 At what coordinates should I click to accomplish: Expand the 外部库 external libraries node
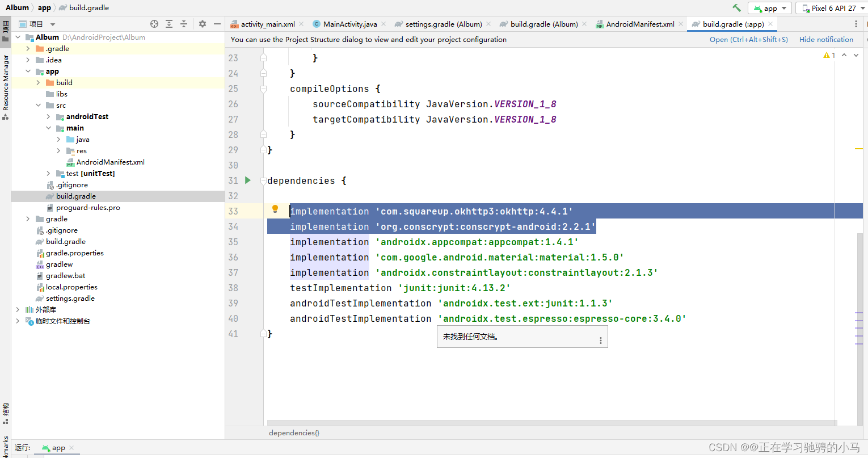pyautogui.click(x=18, y=310)
